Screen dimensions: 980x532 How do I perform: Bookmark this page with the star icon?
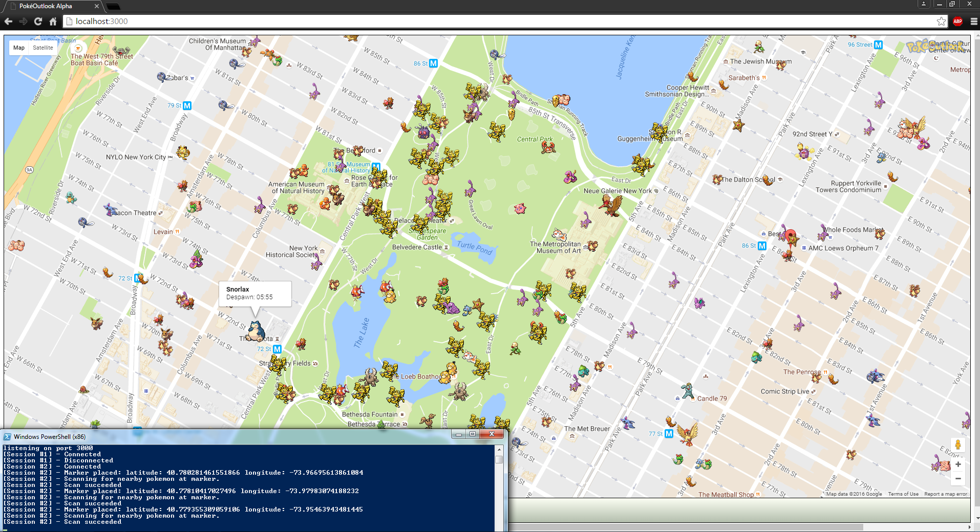[x=941, y=21]
